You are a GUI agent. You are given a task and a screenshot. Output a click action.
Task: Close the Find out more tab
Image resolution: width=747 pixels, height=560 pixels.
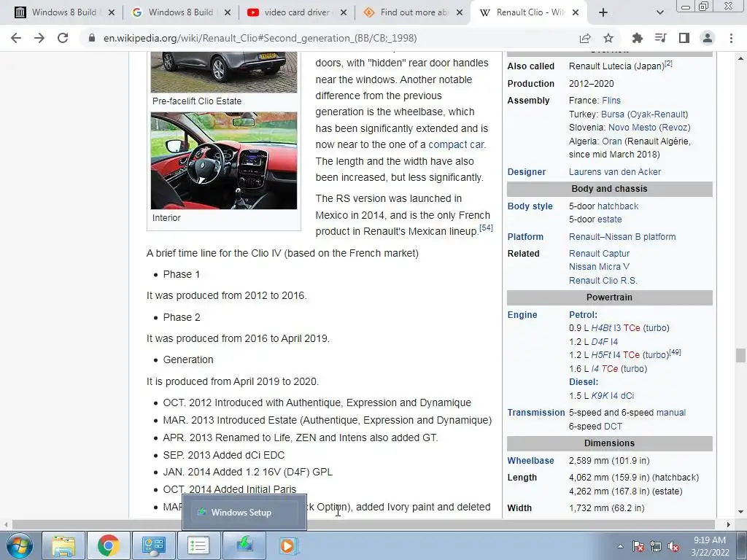460,12
